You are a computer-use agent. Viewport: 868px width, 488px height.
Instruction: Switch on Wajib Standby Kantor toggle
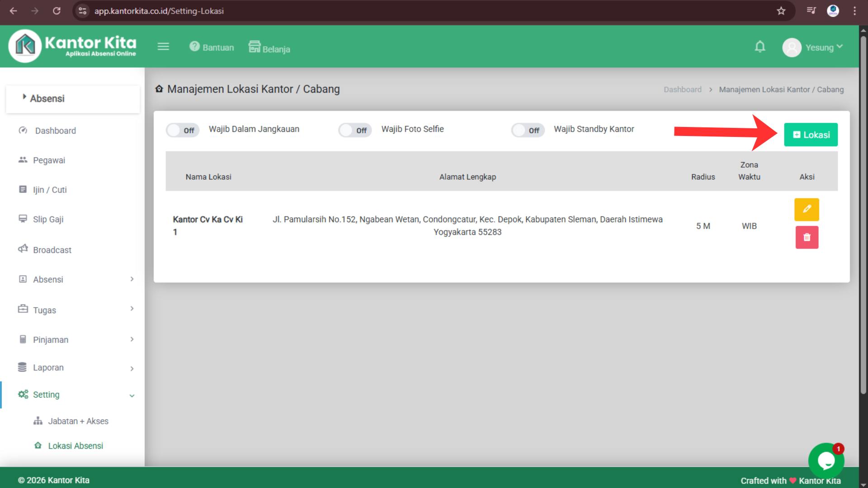click(x=528, y=130)
